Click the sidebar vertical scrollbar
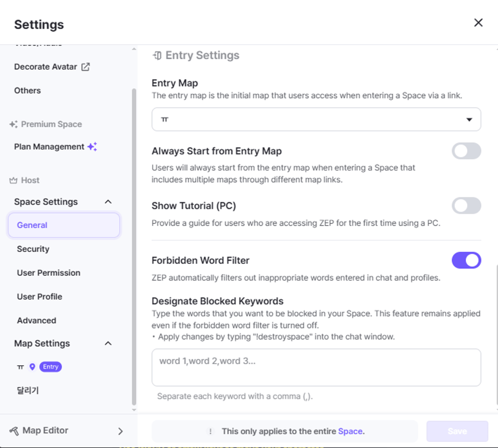The height and width of the screenshot is (448, 498). (x=134, y=246)
